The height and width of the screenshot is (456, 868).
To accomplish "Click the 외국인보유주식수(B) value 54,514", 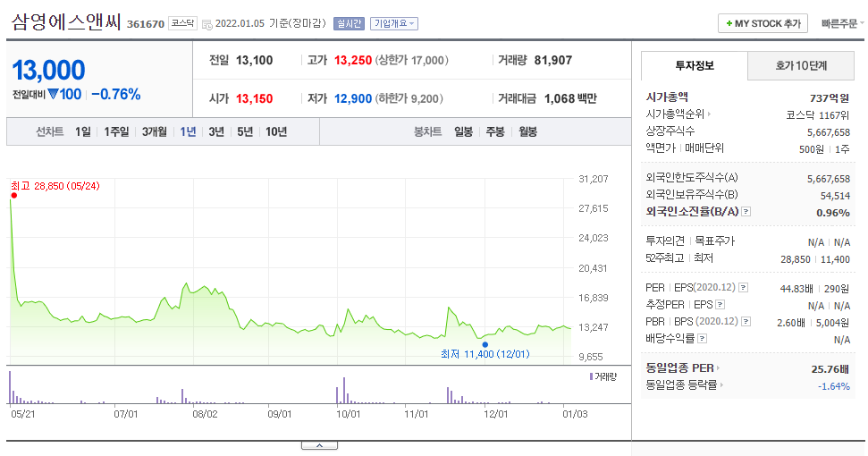I will point(835,196).
